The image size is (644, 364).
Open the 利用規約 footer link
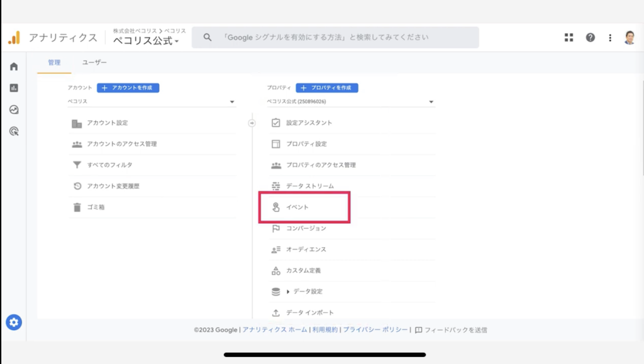(325, 330)
